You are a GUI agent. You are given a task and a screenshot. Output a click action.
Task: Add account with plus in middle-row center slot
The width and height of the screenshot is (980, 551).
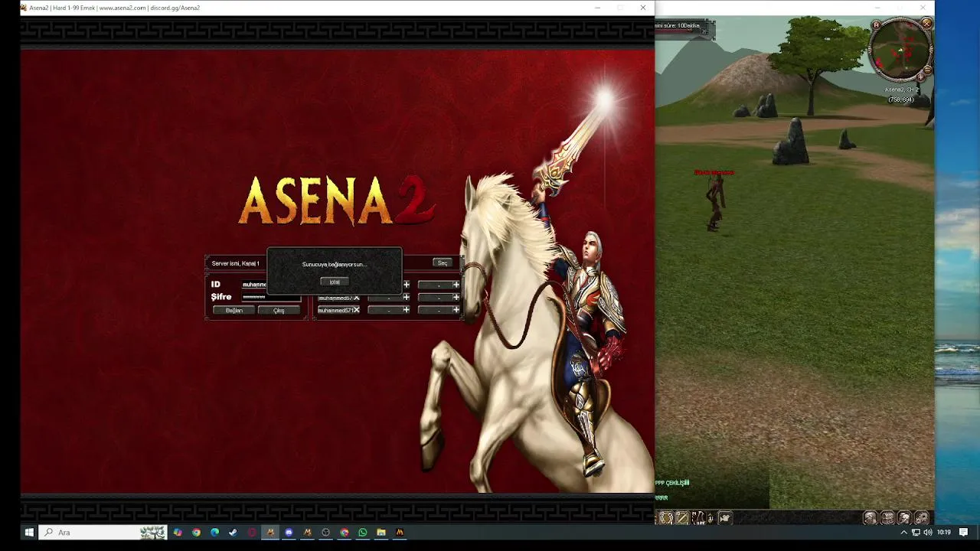point(406,297)
